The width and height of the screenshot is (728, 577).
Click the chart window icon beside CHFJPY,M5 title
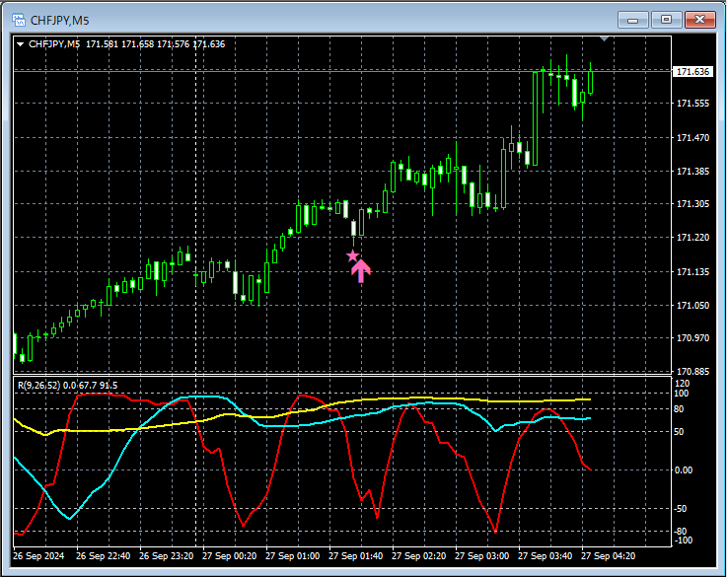pyautogui.click(x=19, y=20)
